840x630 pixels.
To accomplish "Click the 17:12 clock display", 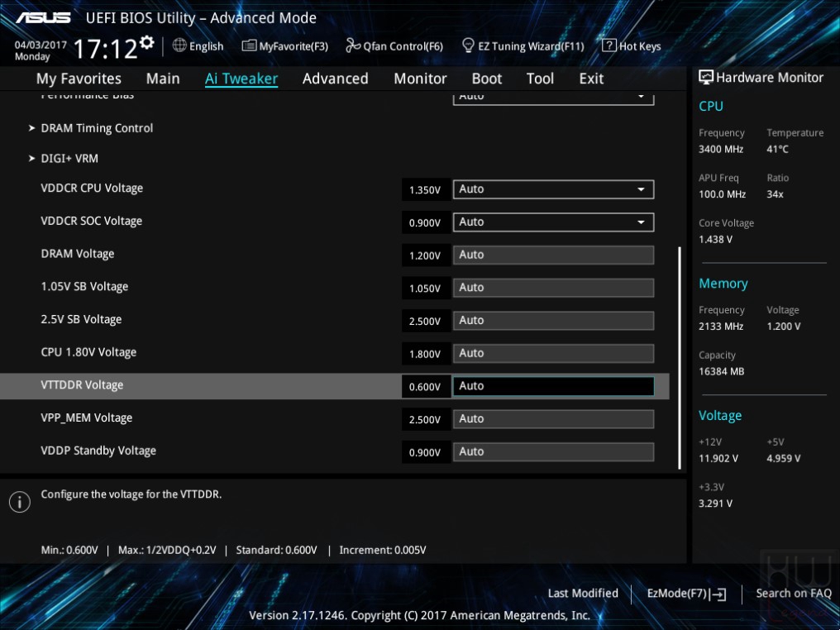I will 106,50.
